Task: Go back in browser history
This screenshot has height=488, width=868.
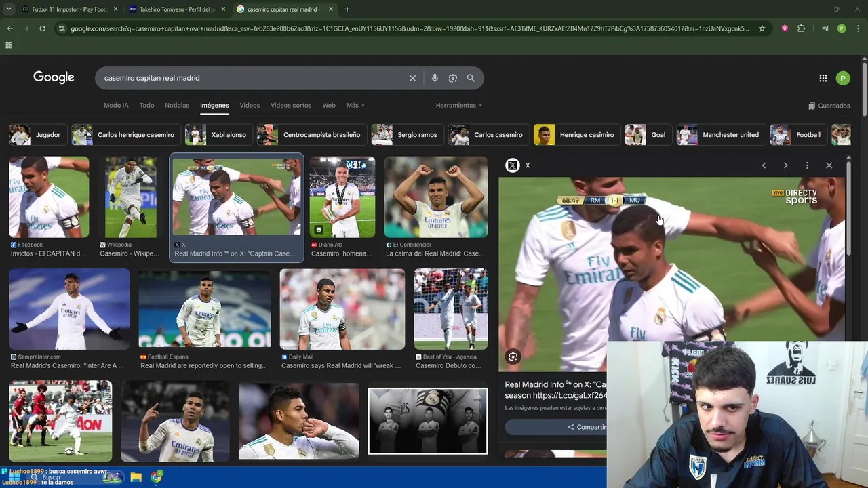Action: coord(9,28)
